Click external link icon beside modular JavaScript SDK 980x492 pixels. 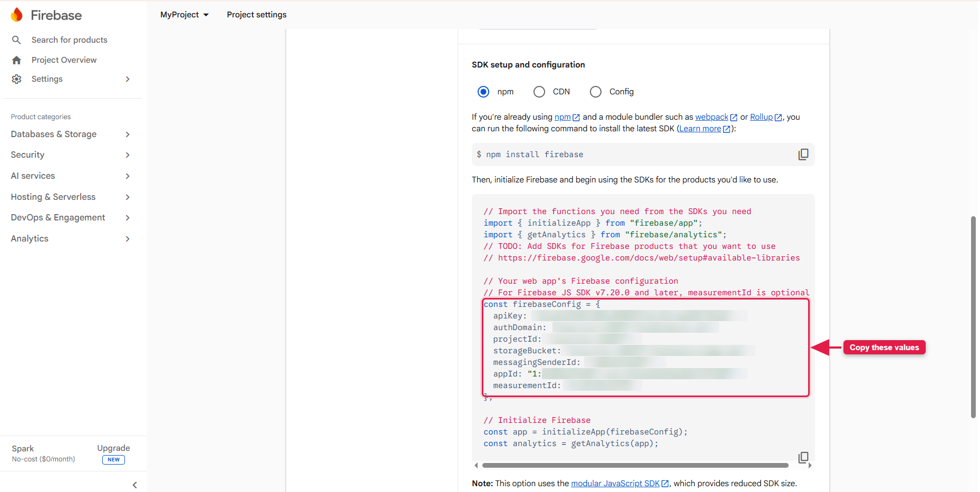(x=665, y=484)
